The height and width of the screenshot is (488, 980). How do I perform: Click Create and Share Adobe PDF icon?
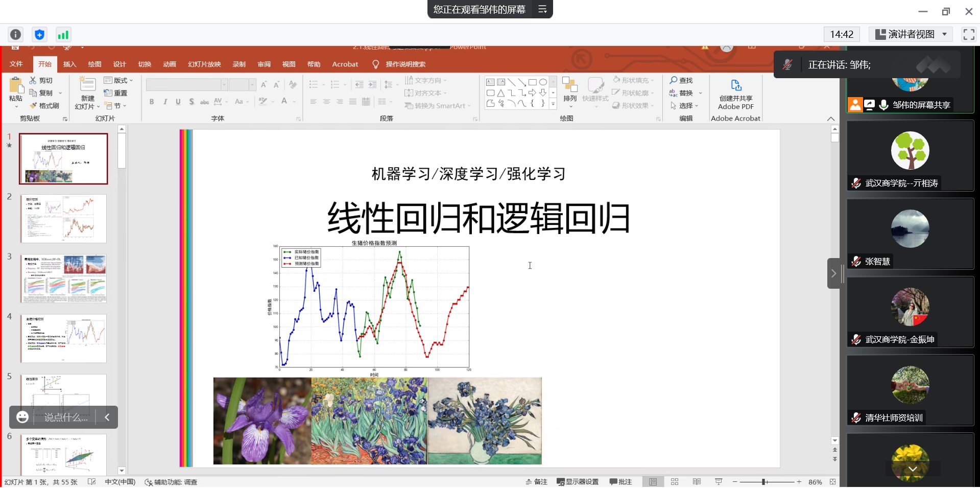point(735,85)
